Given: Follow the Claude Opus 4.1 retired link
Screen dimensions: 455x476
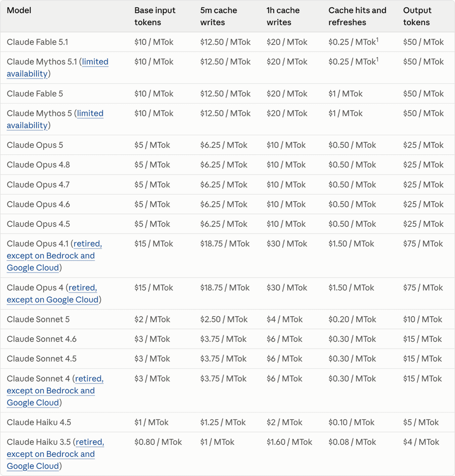Looking at the screenshot, I should pyautogui.click(x=88, y=244).
